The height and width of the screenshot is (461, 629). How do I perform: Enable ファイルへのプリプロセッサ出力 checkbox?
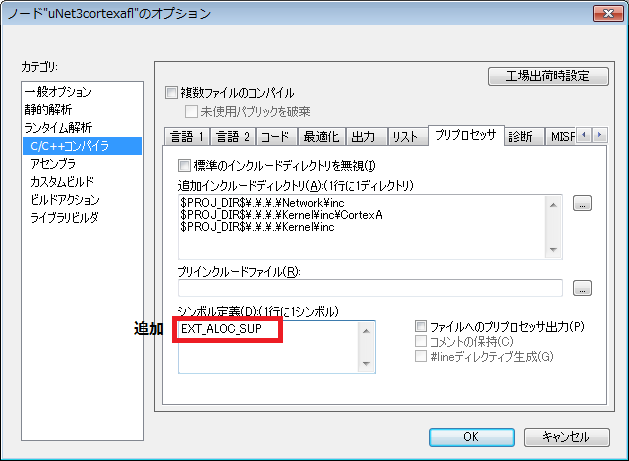[421, 327]
